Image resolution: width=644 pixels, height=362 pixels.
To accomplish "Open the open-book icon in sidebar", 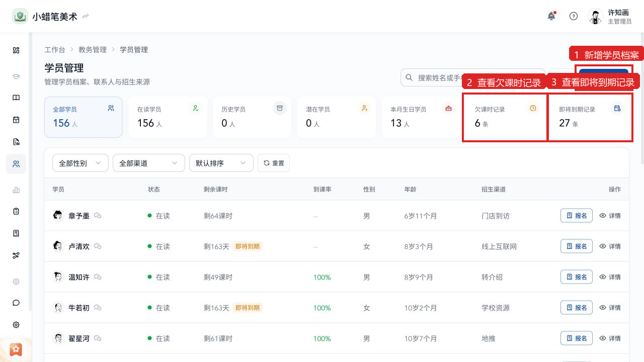I will (16, 98).
